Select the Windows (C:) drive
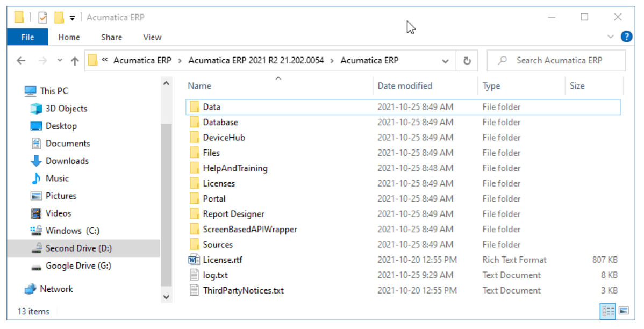The image size is (644, 329). tap(72, 231)
